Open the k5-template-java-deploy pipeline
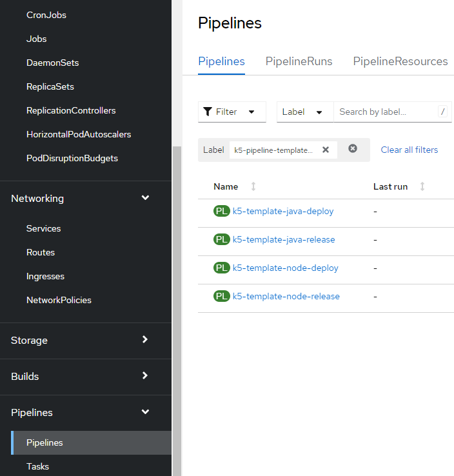This screenshot has height=476, width=454. 283,211
